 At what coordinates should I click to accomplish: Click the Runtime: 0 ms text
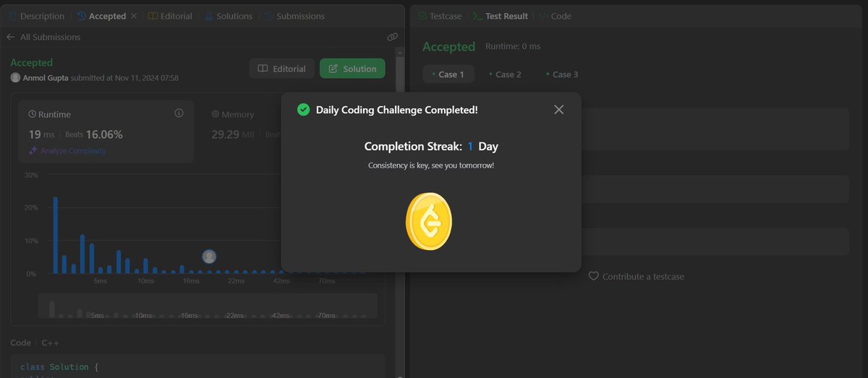[x=513, y=46]
